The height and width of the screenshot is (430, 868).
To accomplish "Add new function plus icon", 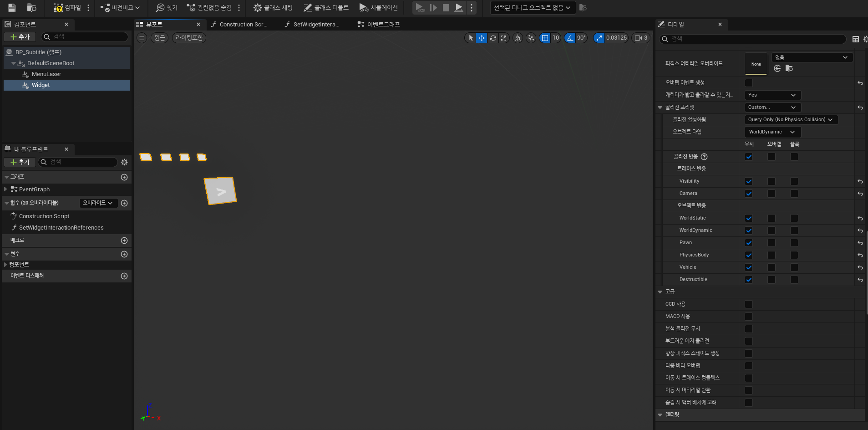I will click(x=124, y=203).
